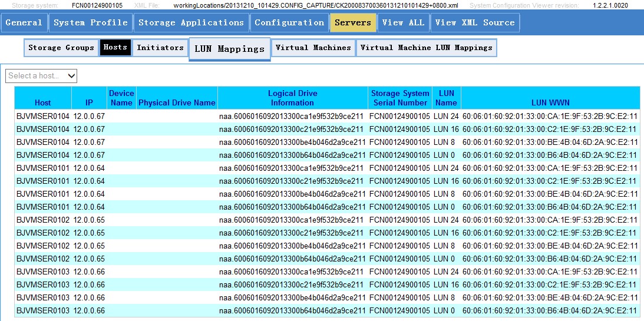644x321 pixels.
Task: Click LUN 16 cell in the BJVMSER0102 row
Action: [x=446, y=233]
